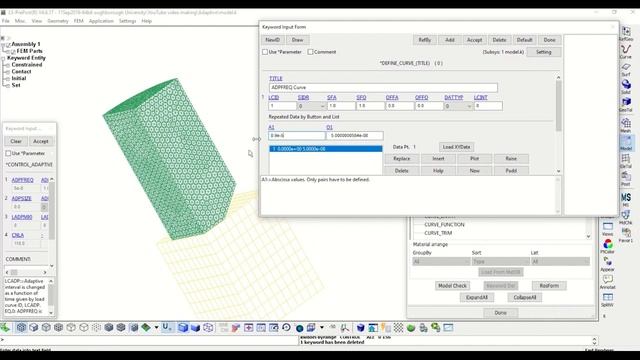Open the Post tool icon
640x360 pixels.
[626, 179]
